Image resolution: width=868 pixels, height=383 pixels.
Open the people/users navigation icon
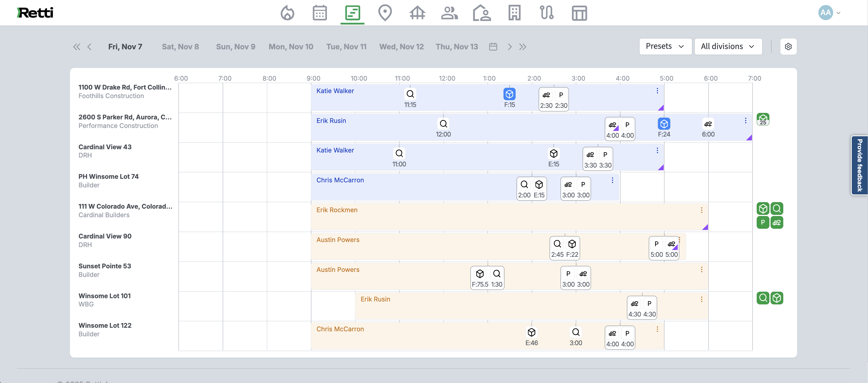pyautogui.click(x=449, y=13)
